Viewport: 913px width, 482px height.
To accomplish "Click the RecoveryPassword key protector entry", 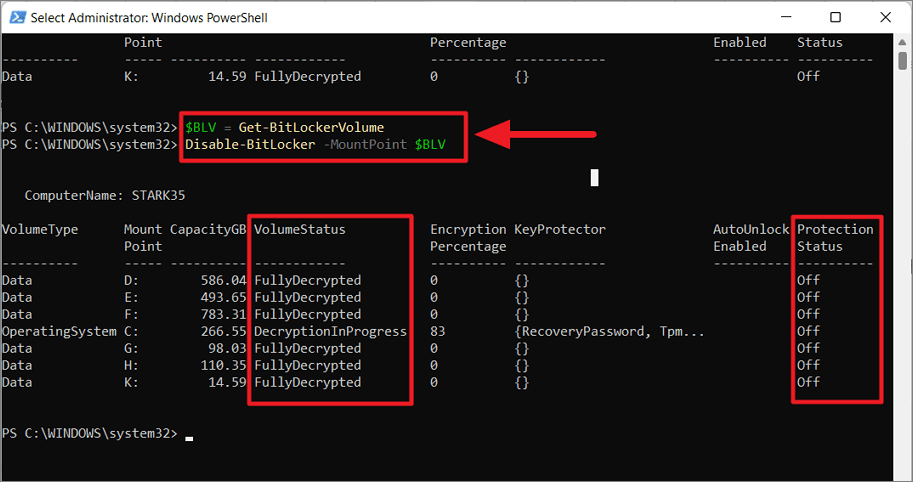I will tap(583, 331).
